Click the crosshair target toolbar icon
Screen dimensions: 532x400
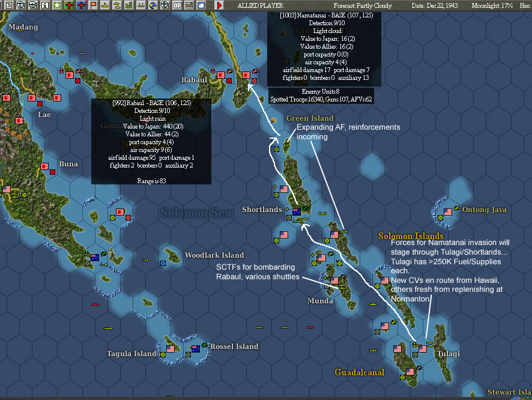point(165,5)
